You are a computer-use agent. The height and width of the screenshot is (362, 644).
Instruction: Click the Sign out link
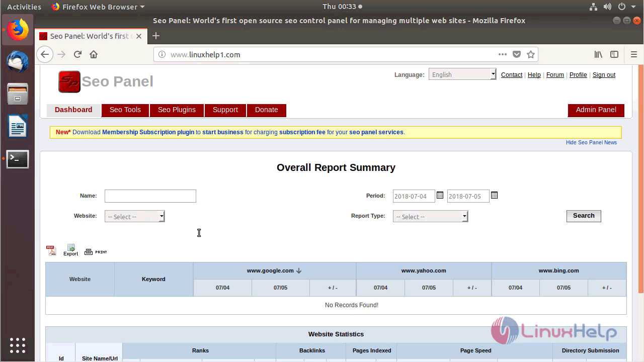click(x=604, y=75)
